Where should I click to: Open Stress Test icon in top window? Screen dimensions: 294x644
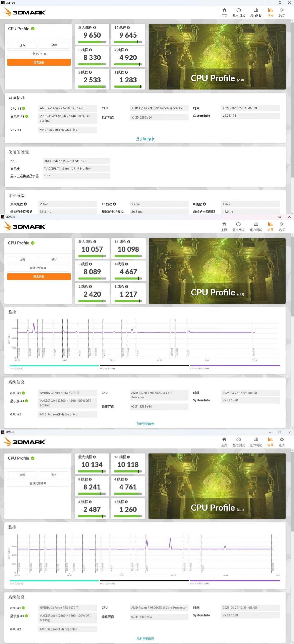tap(256, 10)
